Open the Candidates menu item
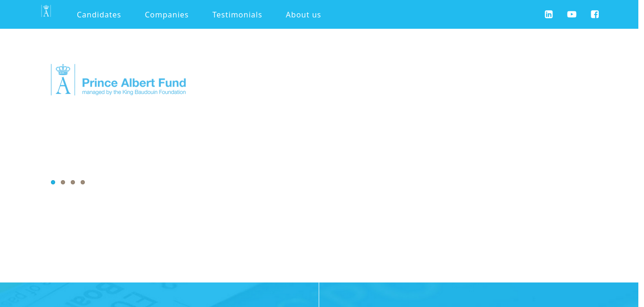 [x=99, y=15]
